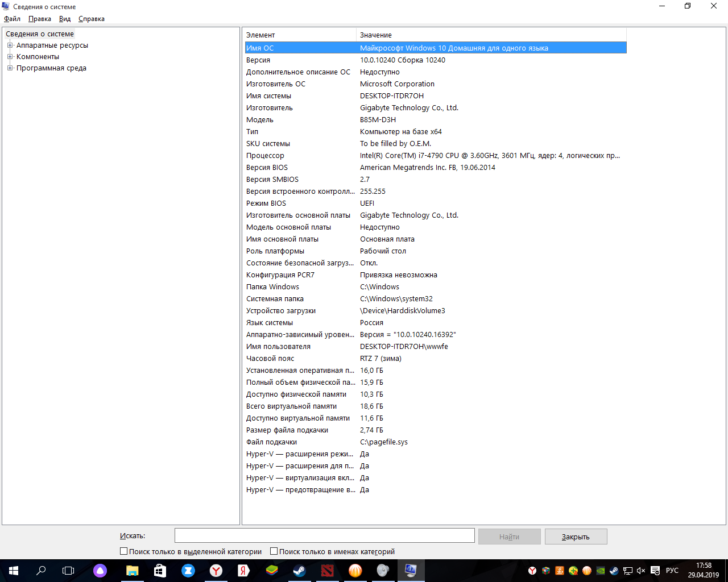Expand the 'Аппаратные ресурсы' tree node

pyautogui.click(x=10, y=45)
